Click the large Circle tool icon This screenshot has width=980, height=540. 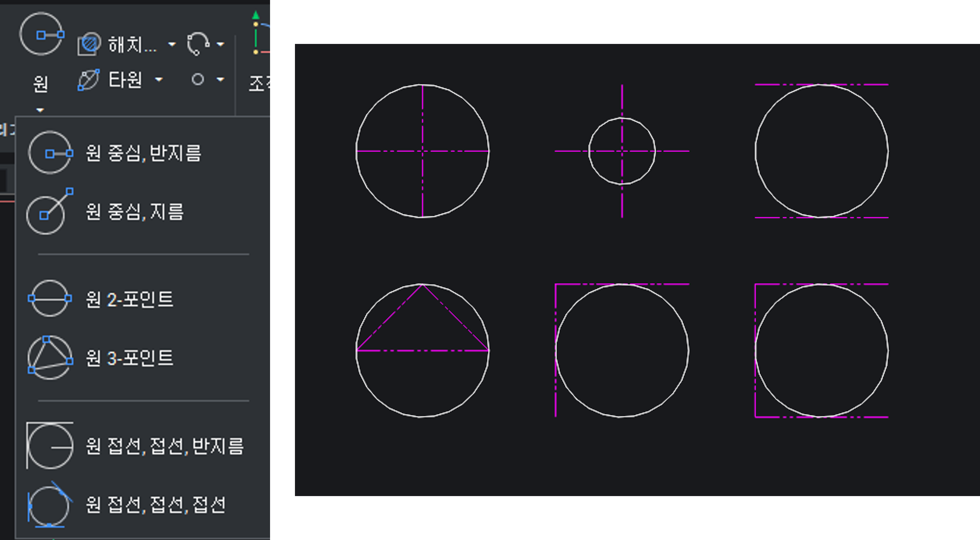41,34
